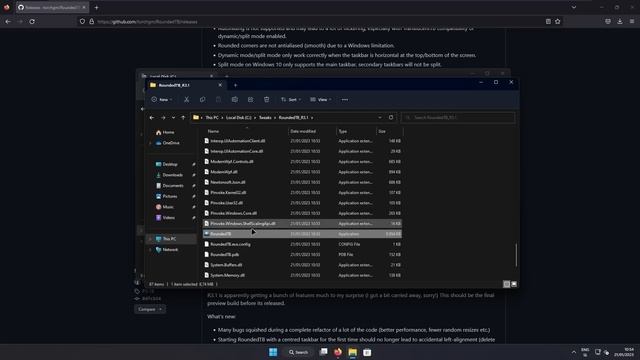Expand the OneDrive tree node arrow
Screen dimensions: 640x360
(150, 143)
